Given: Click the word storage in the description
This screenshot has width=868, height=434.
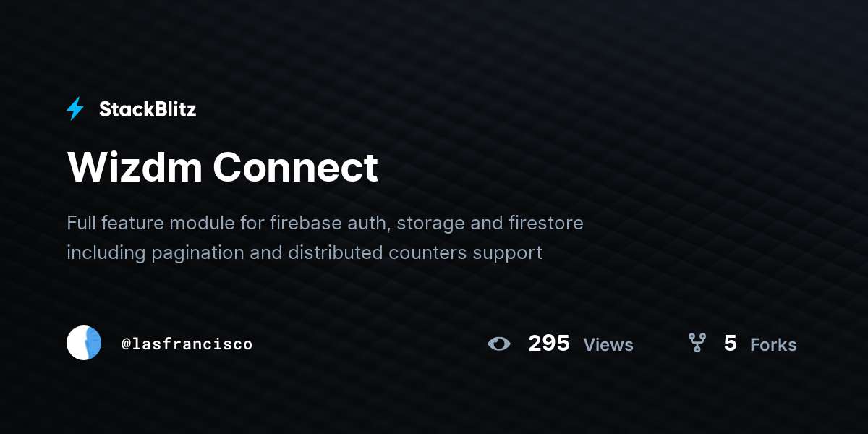Looking at the screenshot, I should 431,224.
